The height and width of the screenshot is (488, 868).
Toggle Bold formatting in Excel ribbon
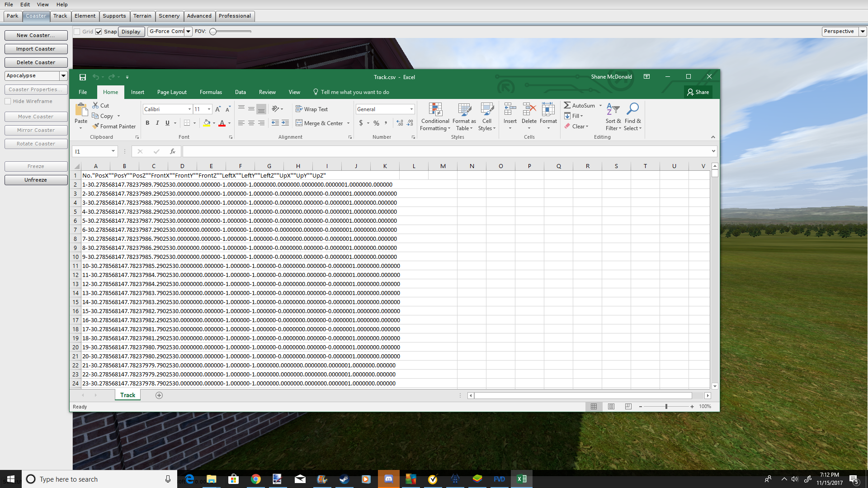pyautogui.click(x=147, y=123)
